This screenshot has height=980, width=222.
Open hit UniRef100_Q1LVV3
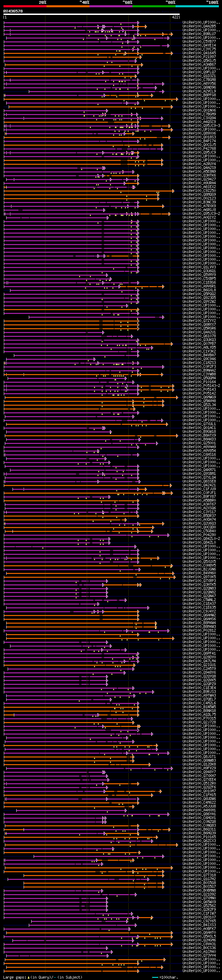click(x=199, y=267)
